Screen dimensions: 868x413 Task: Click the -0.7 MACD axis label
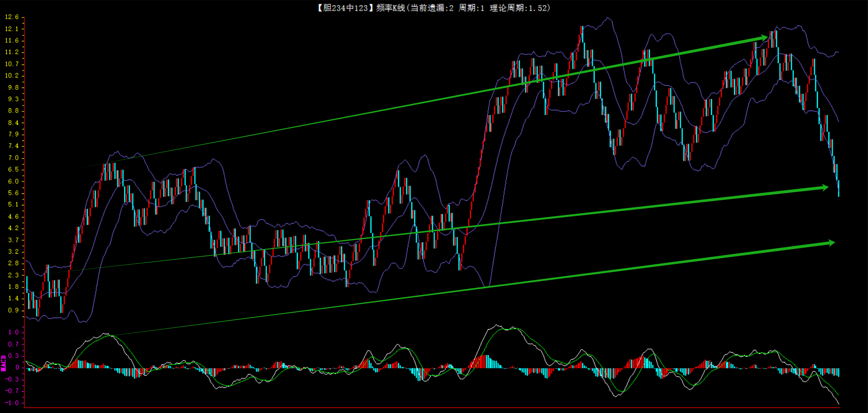coord(12,391)
